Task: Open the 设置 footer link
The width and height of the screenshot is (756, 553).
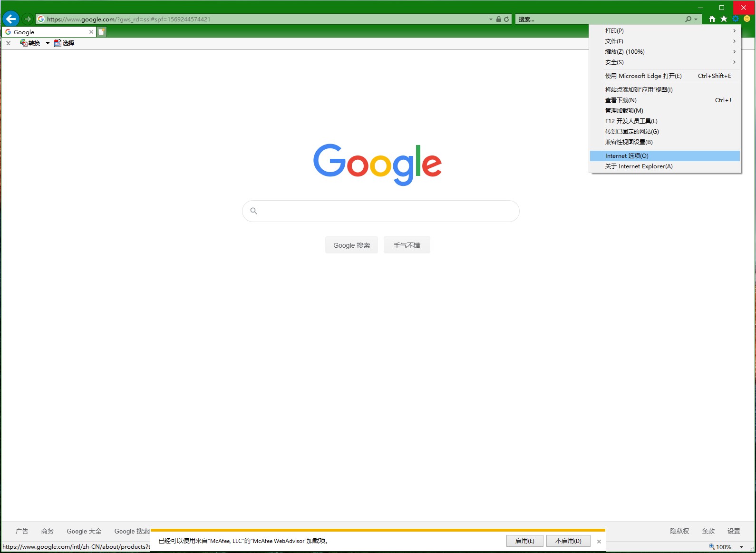Action: pos(734,532)
